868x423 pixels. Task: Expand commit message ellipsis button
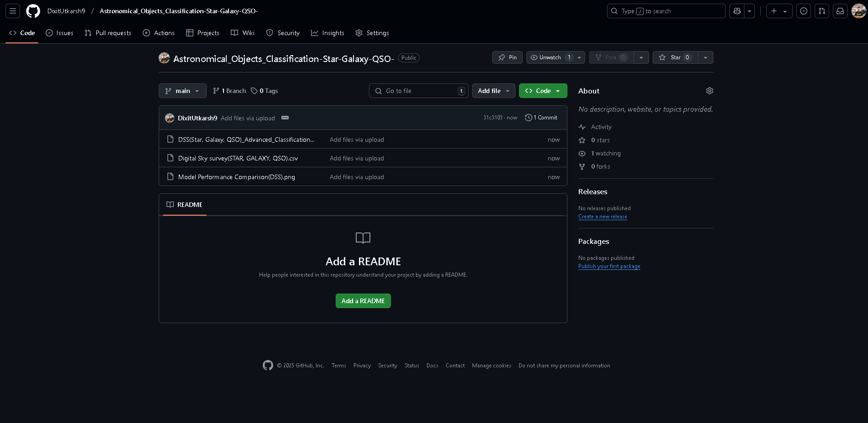(x=285, y=118)
